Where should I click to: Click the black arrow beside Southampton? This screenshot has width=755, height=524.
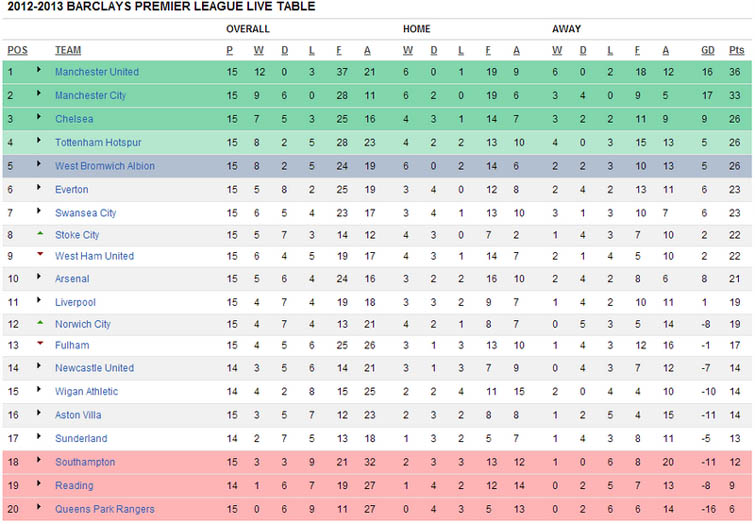click(39, 459)
